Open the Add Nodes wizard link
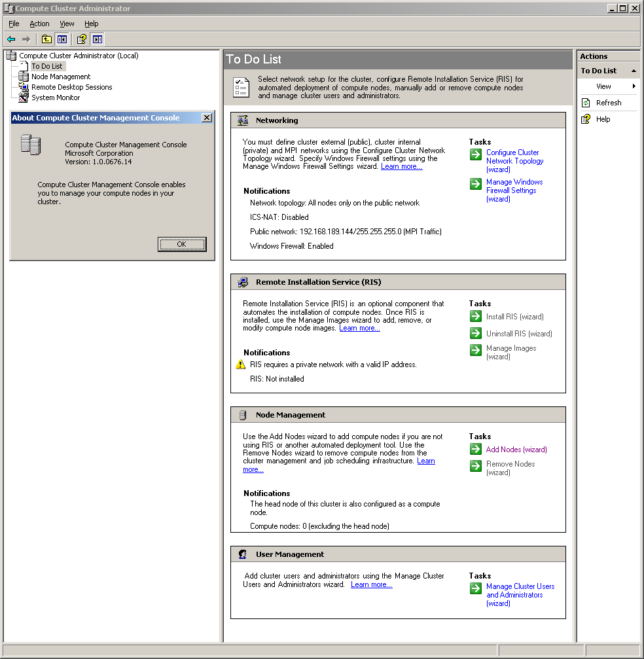The width and height of the screenshot is (644, 659). 516,450
